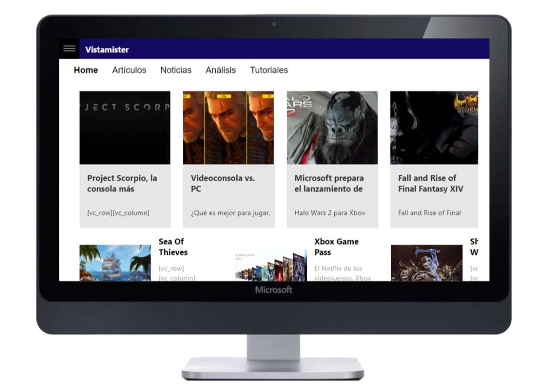Click the 'Project Scorpio, la consola más' headline
The width and height of the screenshot is (535, 392).
click(x=122, y=183)
